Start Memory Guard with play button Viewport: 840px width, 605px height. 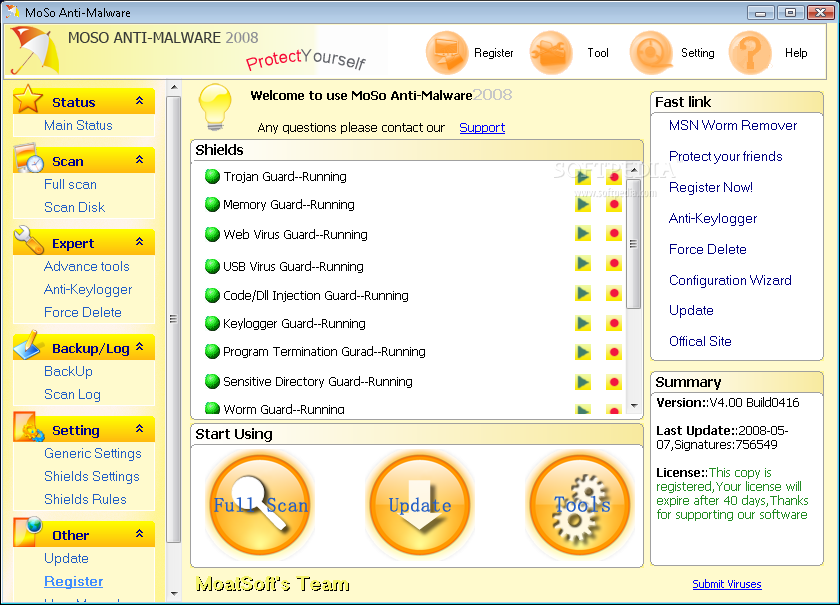(x=583, y=204)
